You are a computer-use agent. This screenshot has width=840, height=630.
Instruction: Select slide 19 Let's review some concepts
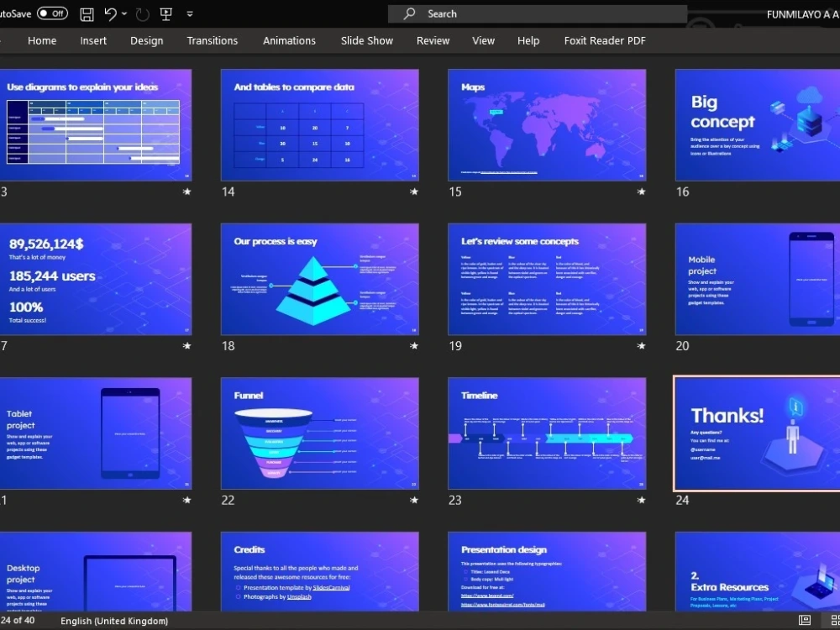tap(547, 279)
